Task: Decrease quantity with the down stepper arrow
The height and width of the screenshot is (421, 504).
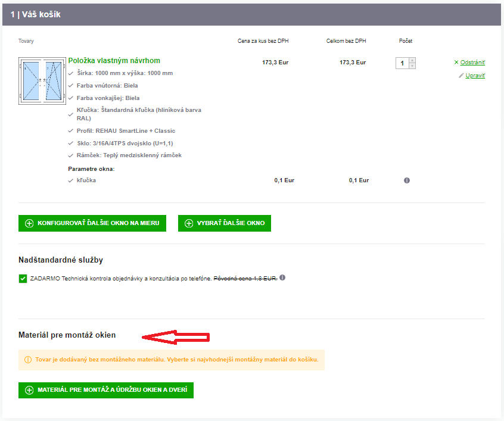Action: click(x=412, y=66)
